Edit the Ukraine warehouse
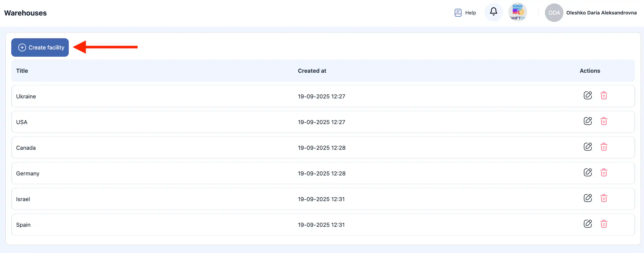The image size is (644, 253). pos(588,95)
